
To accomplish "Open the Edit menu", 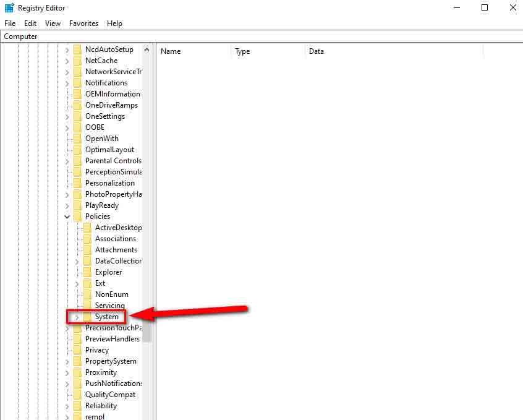I will (30, 24).
